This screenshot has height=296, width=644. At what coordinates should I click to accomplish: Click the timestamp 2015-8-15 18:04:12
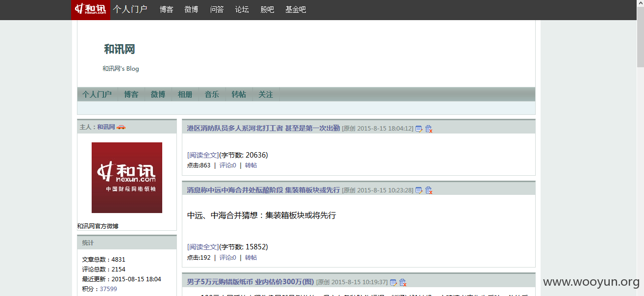pos(385,129)
